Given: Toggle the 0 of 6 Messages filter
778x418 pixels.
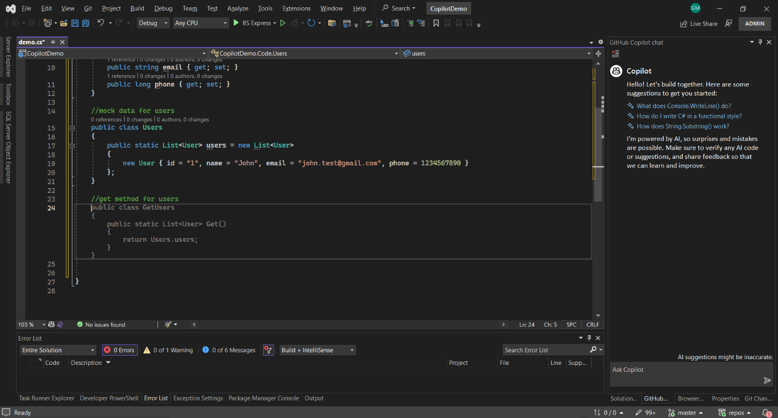Looking at the screenshot, I should point(229,350).
